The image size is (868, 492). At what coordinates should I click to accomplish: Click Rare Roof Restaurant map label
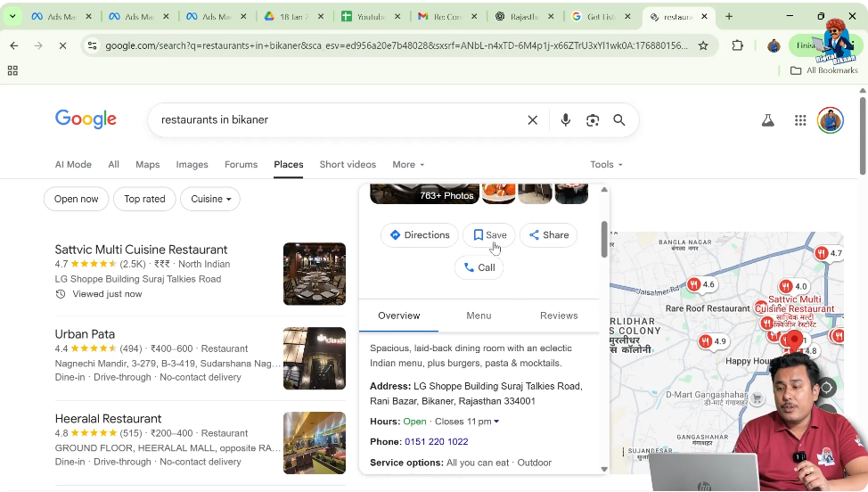click(708, 308)
